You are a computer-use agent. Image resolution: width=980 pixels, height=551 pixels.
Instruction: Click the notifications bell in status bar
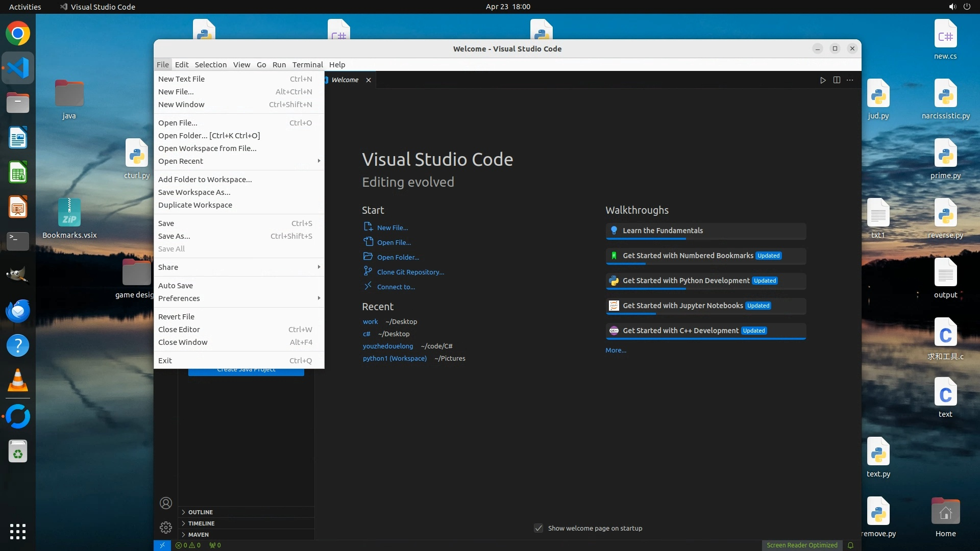click(x=850, y=545)
